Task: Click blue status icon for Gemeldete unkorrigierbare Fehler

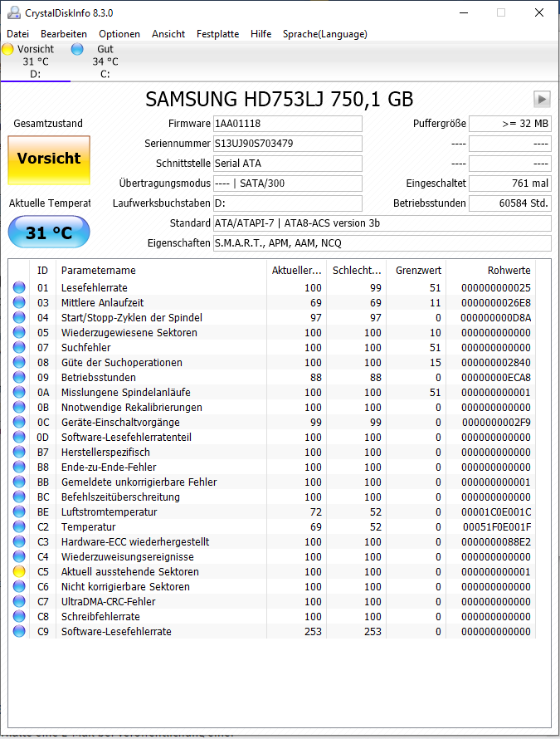Action: [x=19, y=482]
